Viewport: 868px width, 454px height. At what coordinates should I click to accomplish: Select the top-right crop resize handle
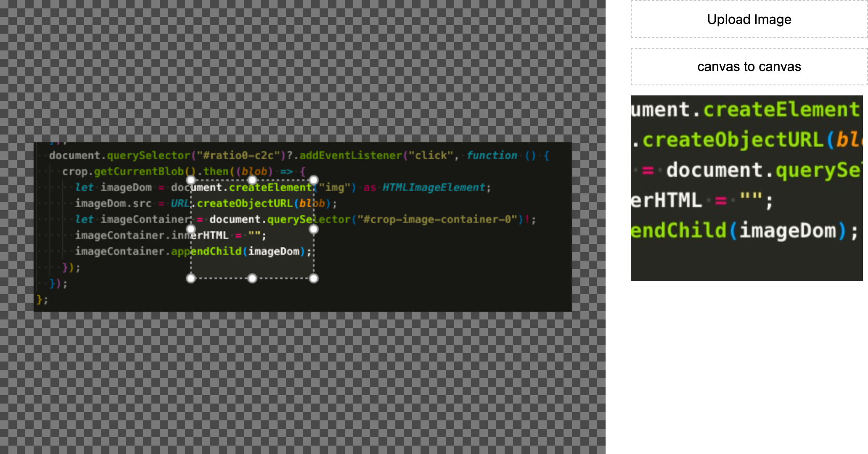(x=314, y=179)
